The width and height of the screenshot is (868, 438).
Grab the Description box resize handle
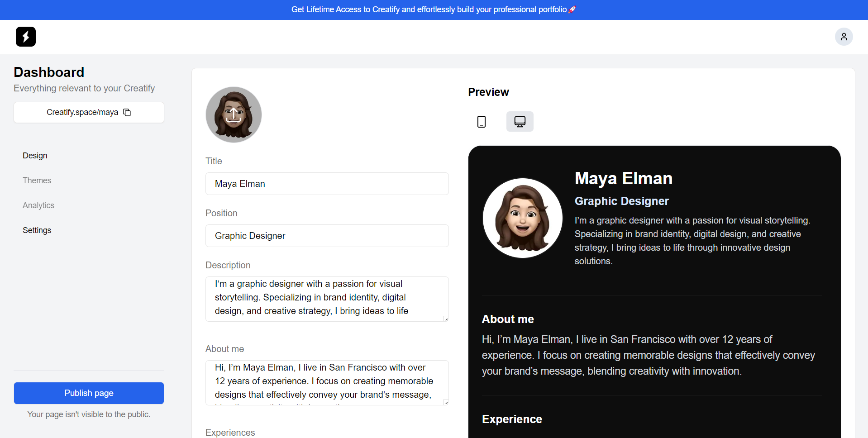[x=446, y=319]
